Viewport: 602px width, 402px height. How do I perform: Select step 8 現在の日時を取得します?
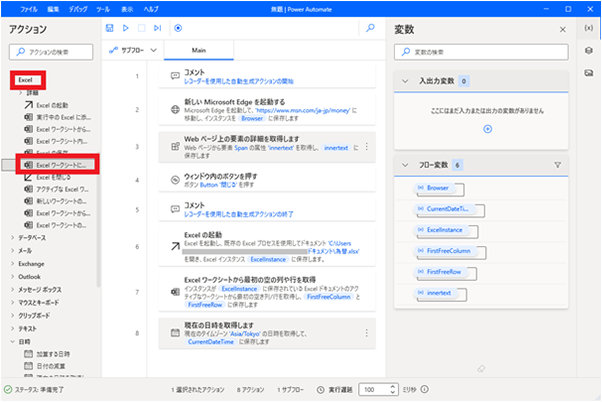267,333
